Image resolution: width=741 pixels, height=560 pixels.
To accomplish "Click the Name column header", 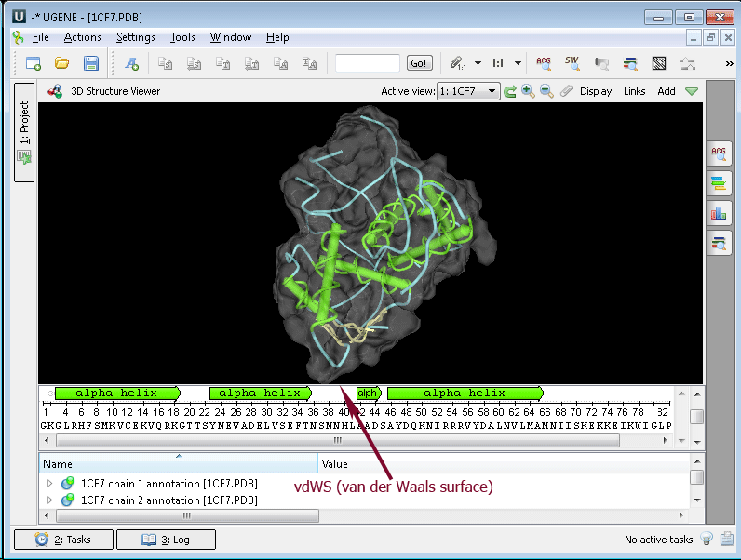I will 179,463.
